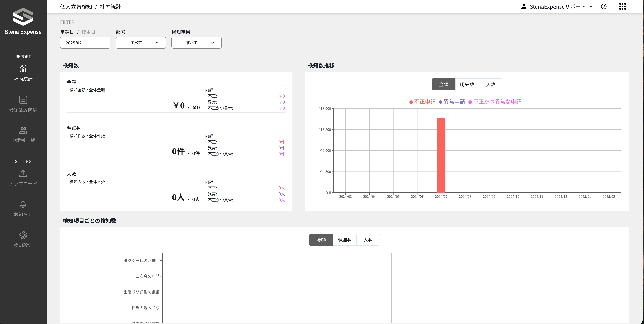Viewport: 644px width, 324px height.
Task: Switch 検知数推移 chart to 明細数 tab
Action: tap(467, 84)
